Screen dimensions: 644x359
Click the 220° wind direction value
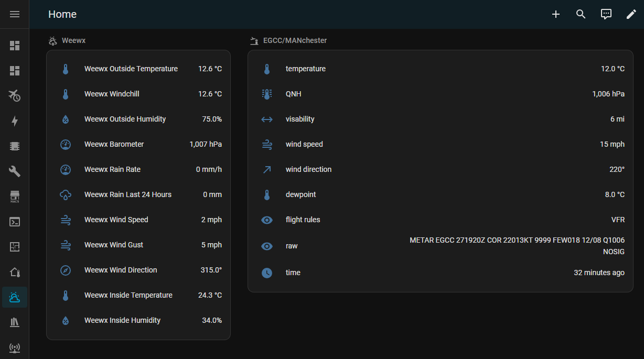click(x=616, y=169)
